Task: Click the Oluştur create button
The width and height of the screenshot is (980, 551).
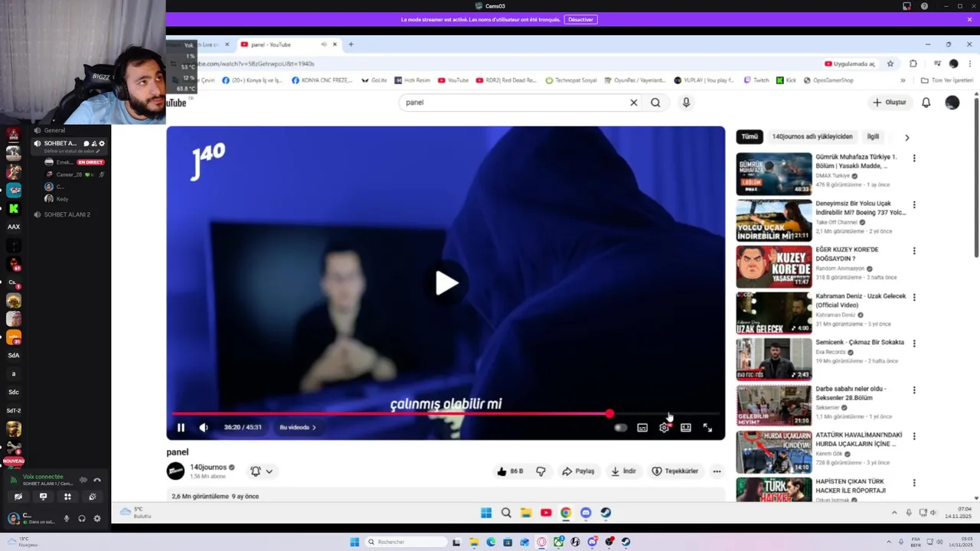Action: pyautogui.click(x=889, y=103)
